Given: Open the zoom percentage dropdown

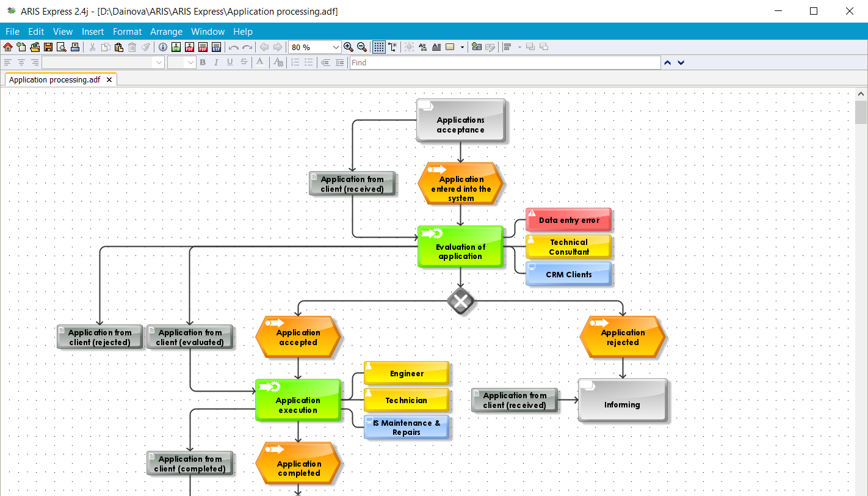Looking at the screenshot, I should (336, 47).
